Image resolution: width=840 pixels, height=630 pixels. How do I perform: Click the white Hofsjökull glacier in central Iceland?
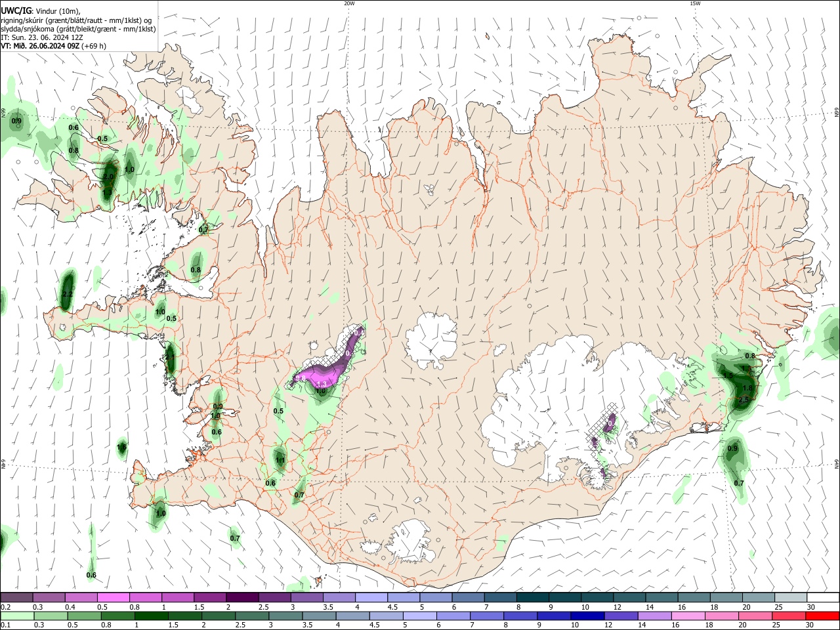click(x=431, y=339)
